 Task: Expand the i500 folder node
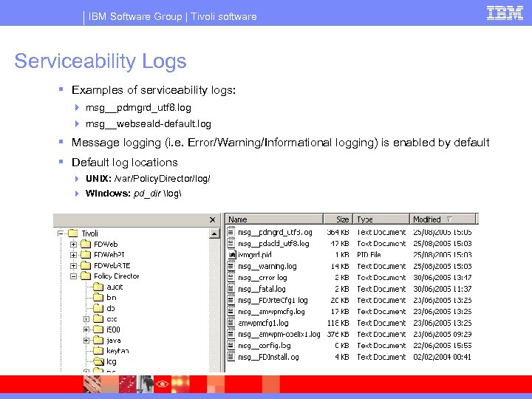point(86,330)
